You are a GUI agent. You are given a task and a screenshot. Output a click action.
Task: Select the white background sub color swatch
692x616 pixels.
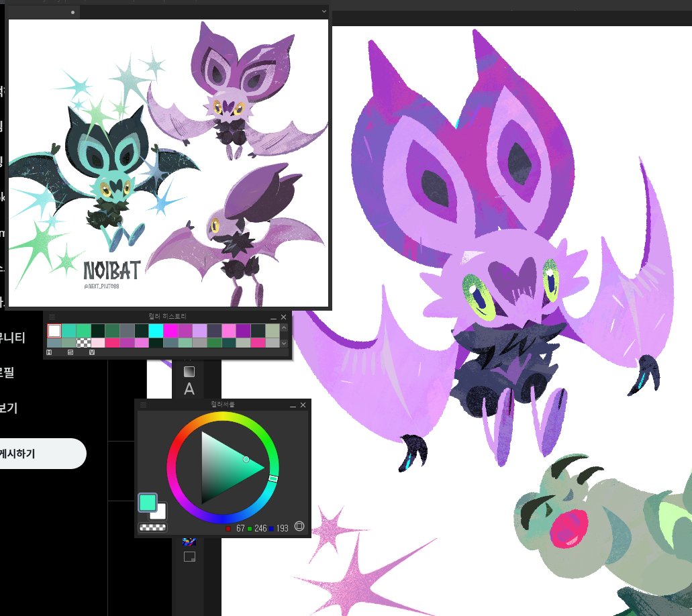pos(160,513)
